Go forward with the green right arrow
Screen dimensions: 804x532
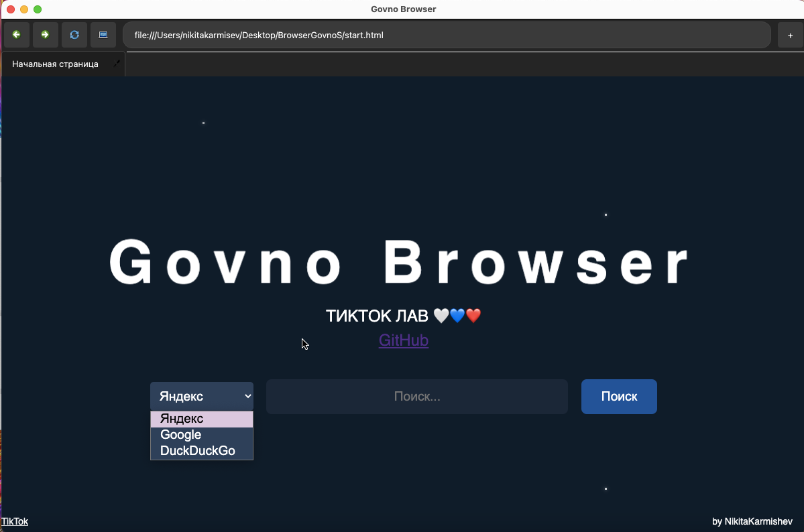pos(45,35)
